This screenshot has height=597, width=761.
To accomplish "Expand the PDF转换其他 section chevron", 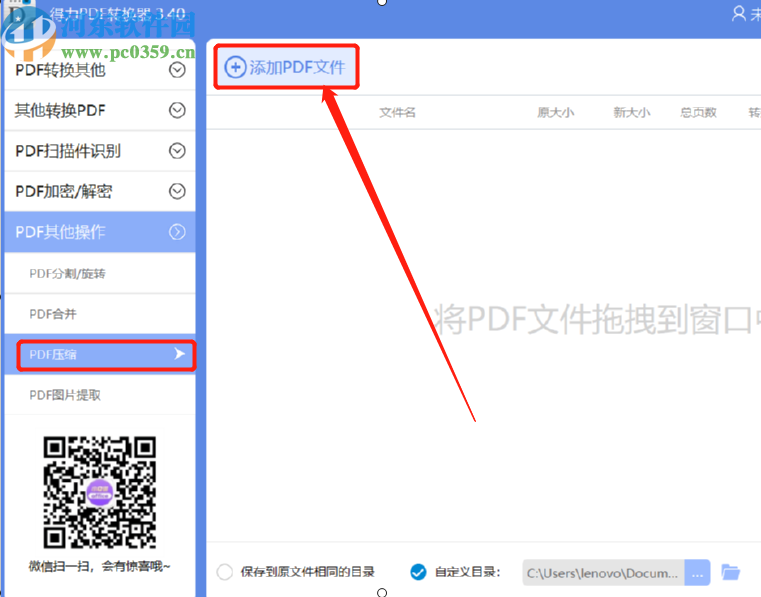I will click(x=177, y=70).
